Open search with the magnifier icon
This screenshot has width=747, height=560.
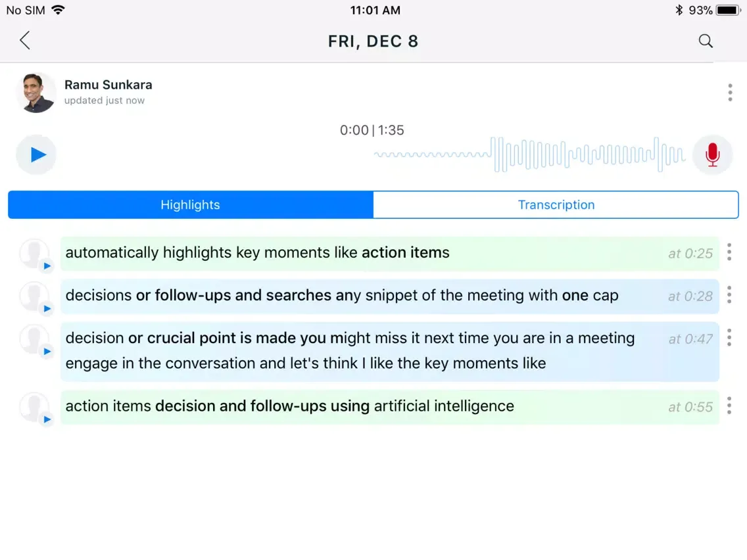706,41
